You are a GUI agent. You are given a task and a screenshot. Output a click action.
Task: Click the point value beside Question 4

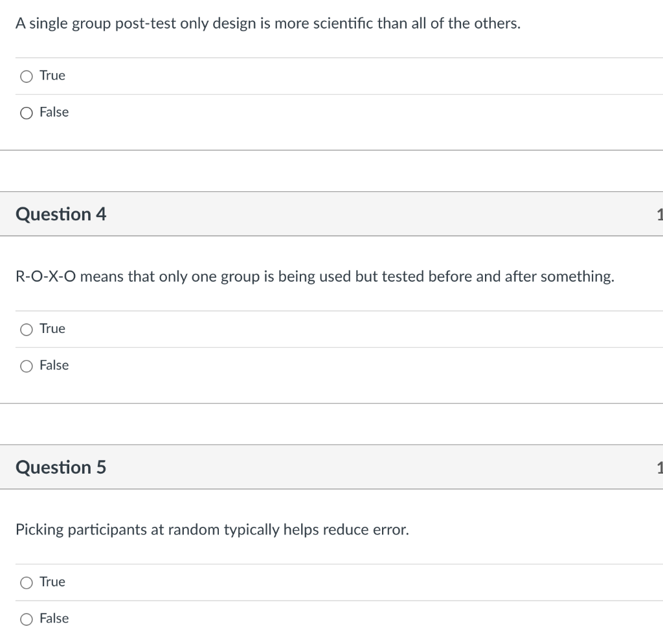click(x=660, y=214)
